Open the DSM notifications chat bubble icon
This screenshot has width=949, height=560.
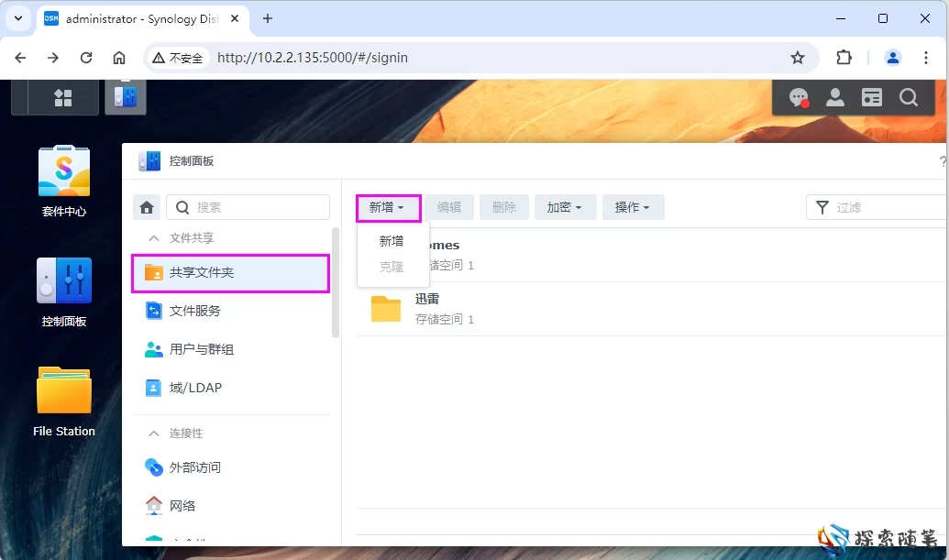click(798, 97)
